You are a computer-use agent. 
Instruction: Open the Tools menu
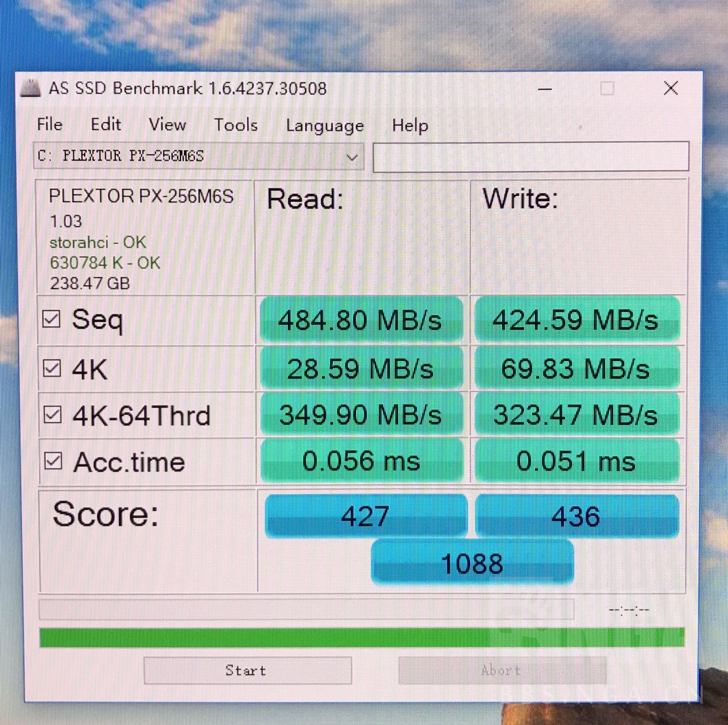pyautogui.click(x=236, y=125)
